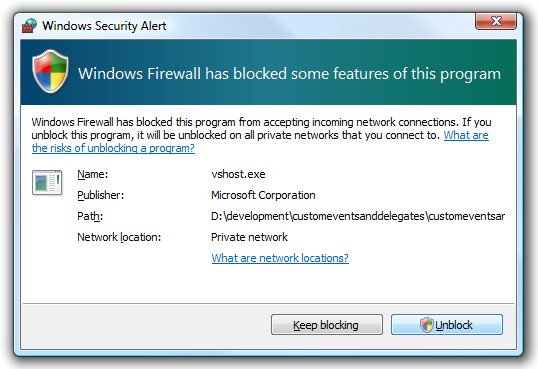Click 'the risks of unblocking a program?' link text
This screenshot has width=538, height=369.
pyautogui.click(x=113, y=148)
